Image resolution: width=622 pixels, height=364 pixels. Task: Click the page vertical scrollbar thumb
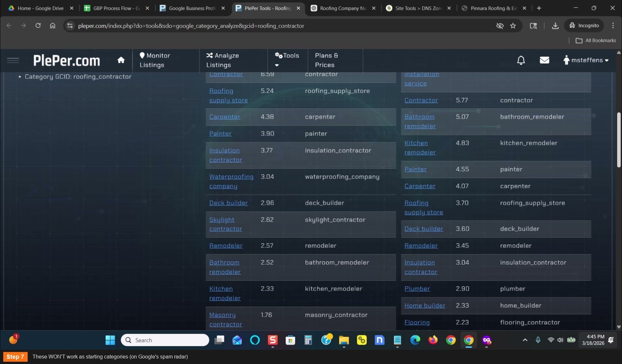coord(618,140)
